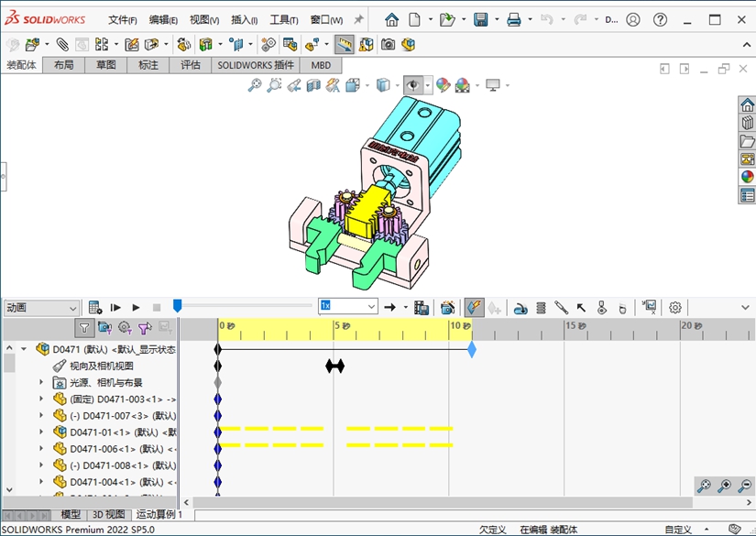This screenshot has width=756, height=536.
Task: Switch to the 草图 tab
Action: coord(105,65)
